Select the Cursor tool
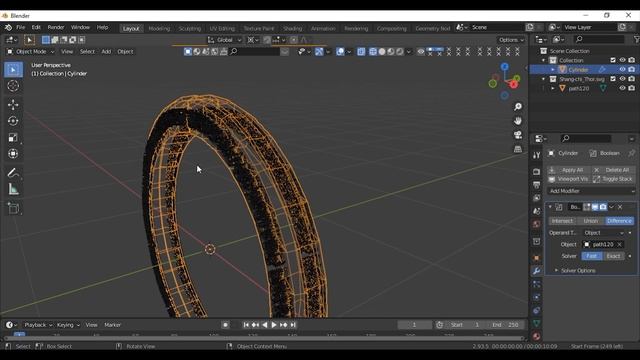Image resolution: width=640 pixels, height=360 pixels. coord(13,86)
